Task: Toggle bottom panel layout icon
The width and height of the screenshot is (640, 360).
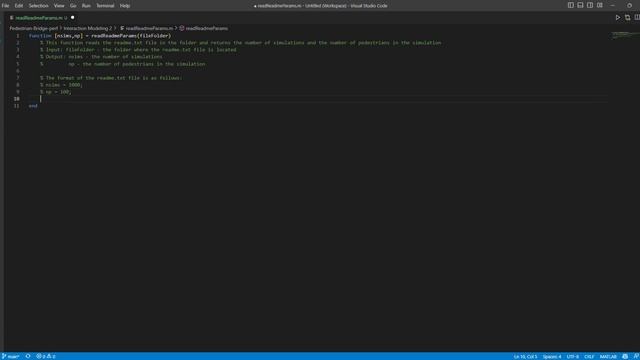Action: coord(580,5)
